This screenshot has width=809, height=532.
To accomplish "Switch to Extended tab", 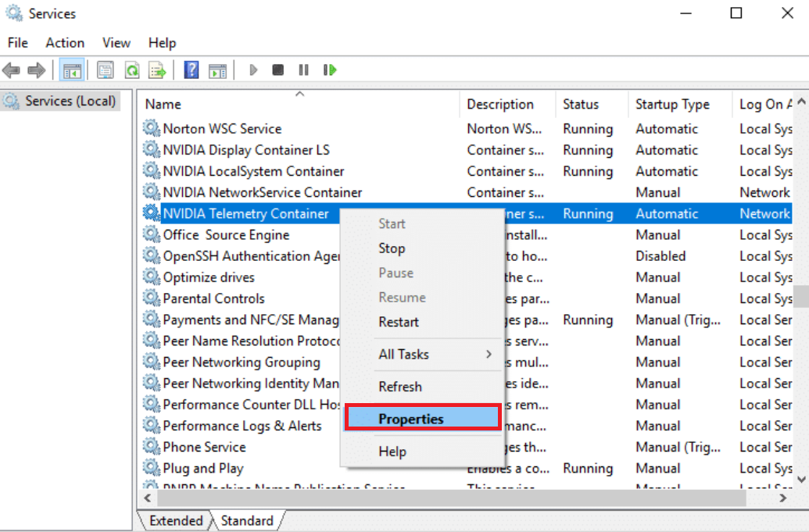I will pos(176,520).
